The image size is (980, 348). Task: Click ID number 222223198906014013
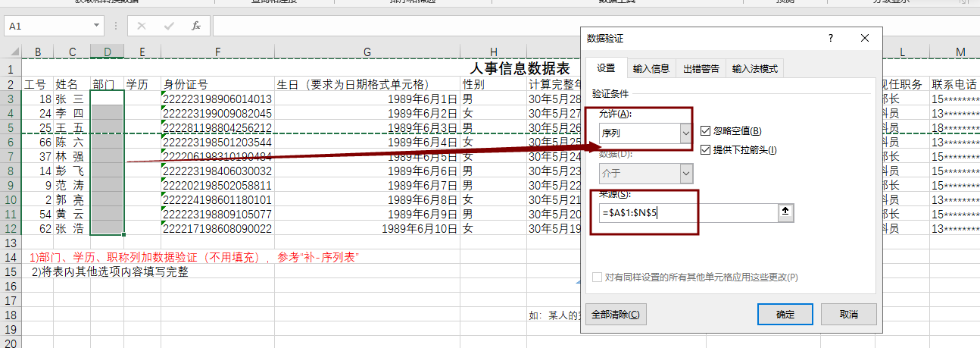point(217,99)
